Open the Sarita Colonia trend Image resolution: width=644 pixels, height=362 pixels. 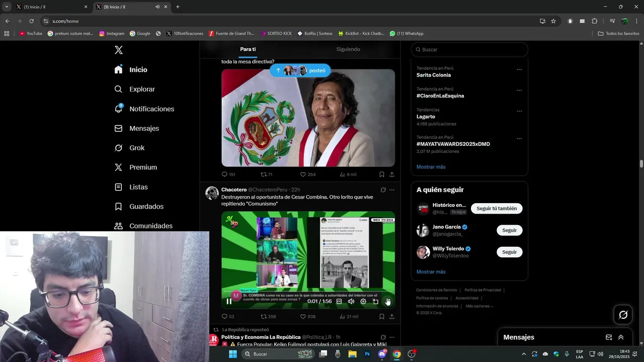434,75
